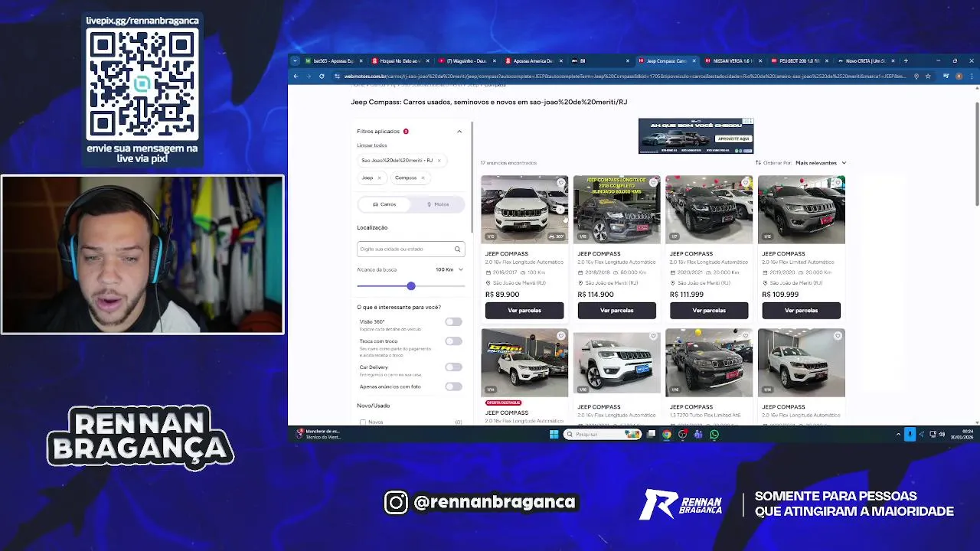Open Chrome from the taskbar
Screen dimensions: 980x551
[x=667, y=434]
